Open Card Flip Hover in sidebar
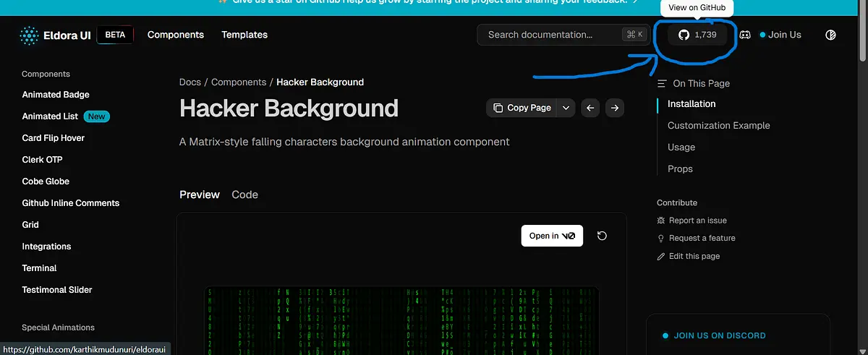Viewport: 868px width, 355px height. (x=53, y=138)
